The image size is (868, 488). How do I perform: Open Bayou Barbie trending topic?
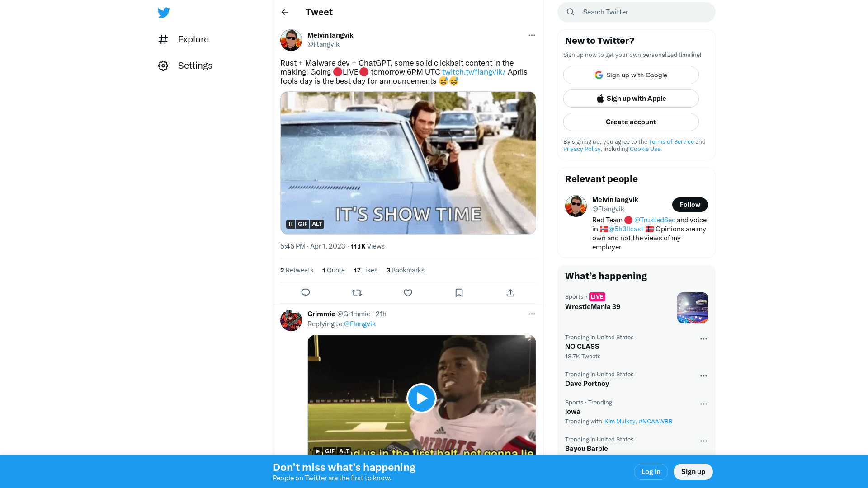click(x=586, y=449)
